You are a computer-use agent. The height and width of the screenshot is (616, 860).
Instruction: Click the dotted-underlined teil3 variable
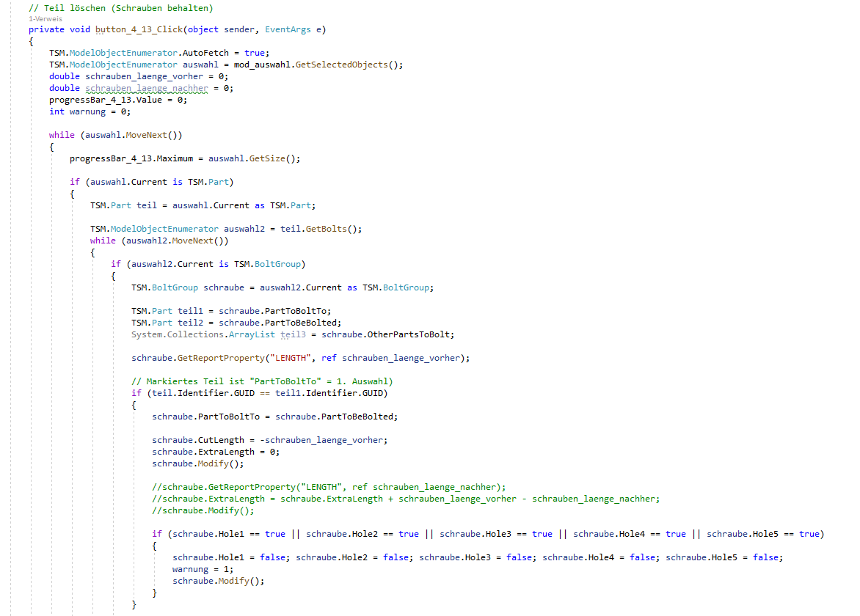point(293,335)
